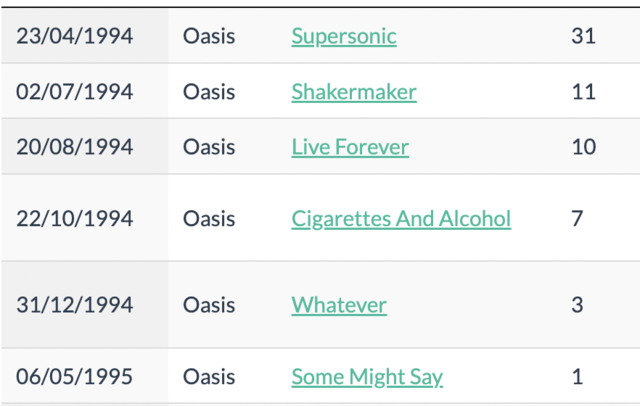Screen dimensions: 640x406
Task: Click the 02/07/1994 date cell
Action: click(x=75, y=92)
